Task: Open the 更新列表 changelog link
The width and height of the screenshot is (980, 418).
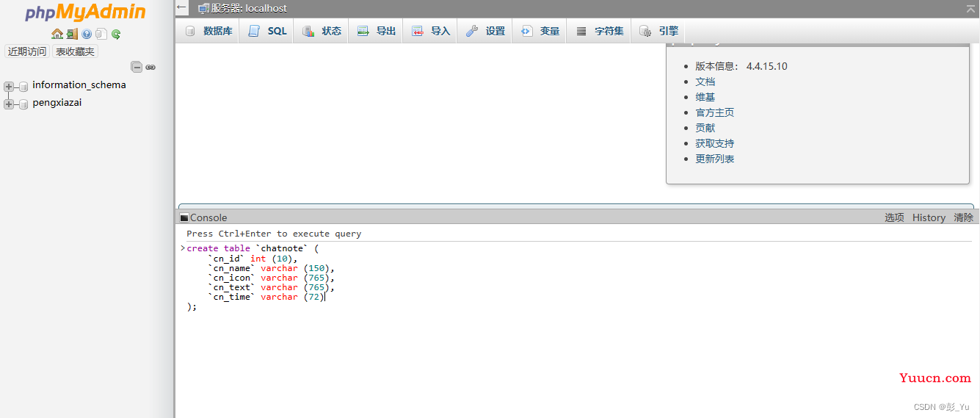Action: [x=715, y=159]
